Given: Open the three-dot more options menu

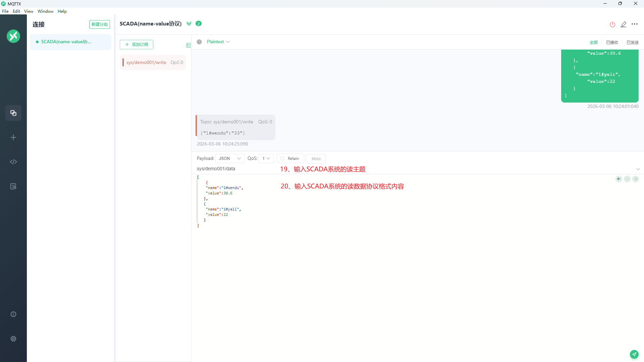Looking at the screenshot, I should click(635, 24).
